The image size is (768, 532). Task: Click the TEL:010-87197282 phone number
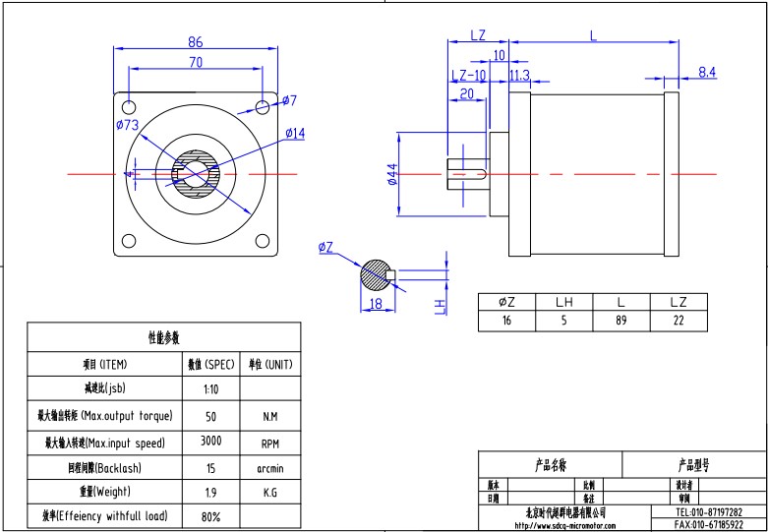(709, 512)
